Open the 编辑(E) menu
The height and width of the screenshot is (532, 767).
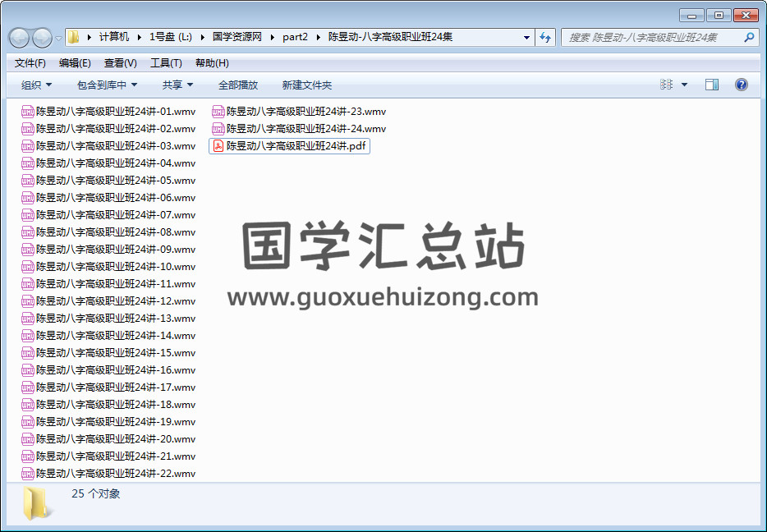tap(75, 63)
